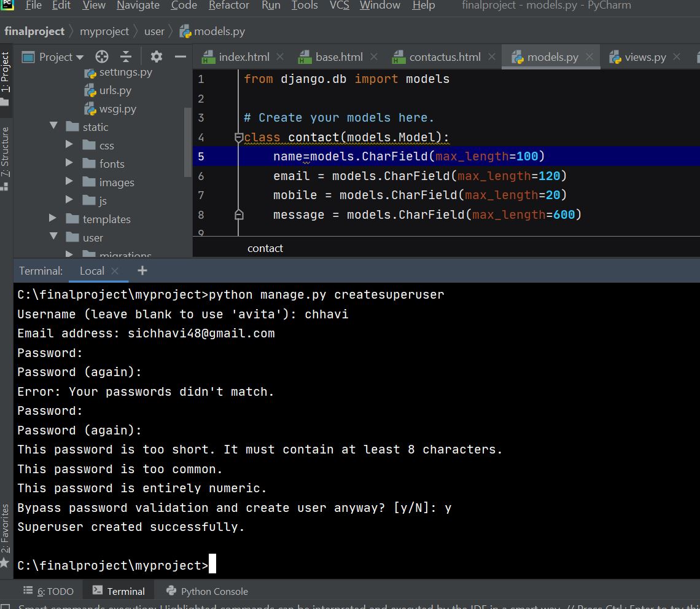Collapse all in Project panel icon

[126, 57]
